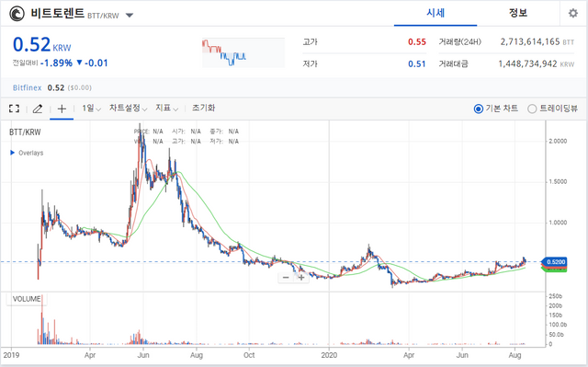The height and width of the screenshot is (367, 588).
Task: Click the 고가 label
Action: (x=311, y=42)
